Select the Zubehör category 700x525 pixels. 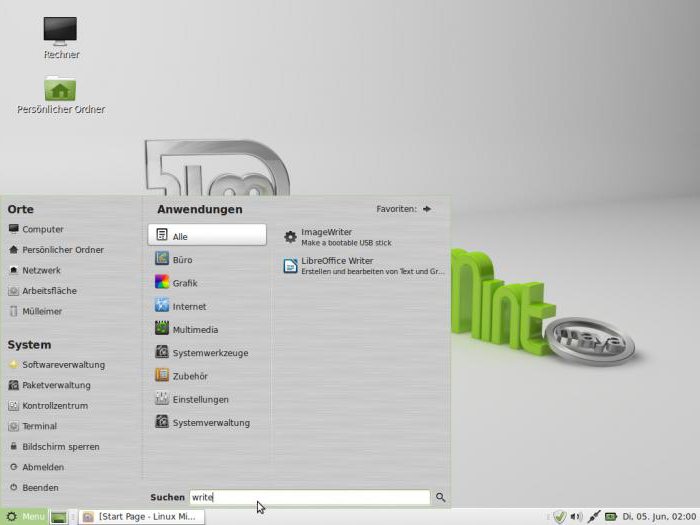pyautogui.click(x=207, y=375)
